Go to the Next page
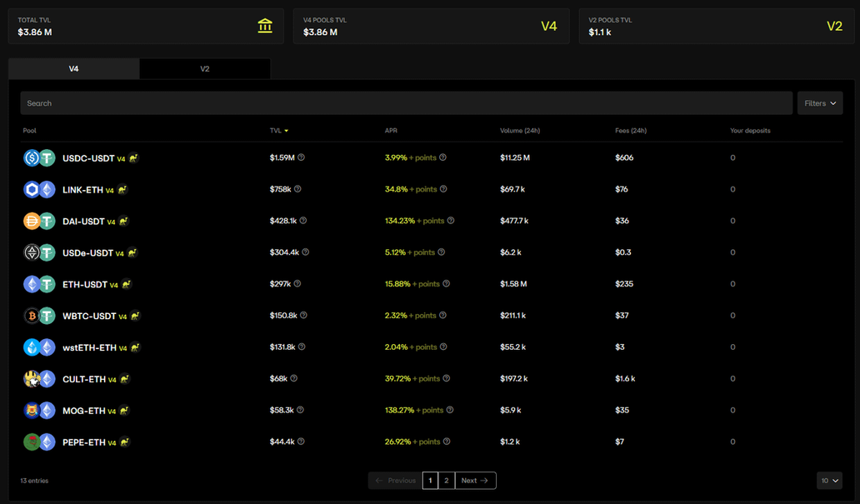 click(x=475, y=481)
